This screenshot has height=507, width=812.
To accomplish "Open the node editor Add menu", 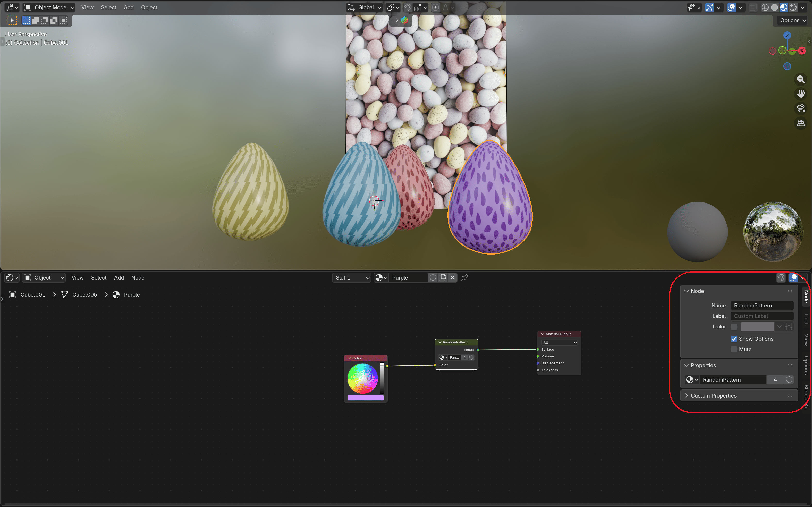I will 119,278.
